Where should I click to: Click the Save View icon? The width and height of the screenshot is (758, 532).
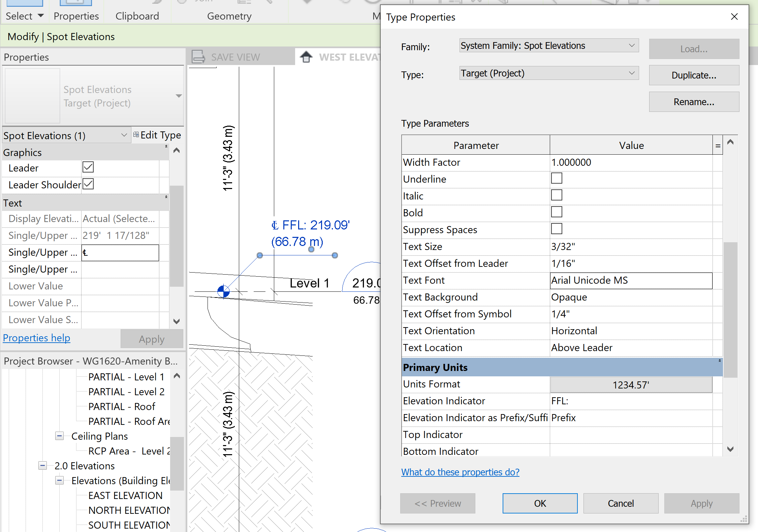pos(199,57)
